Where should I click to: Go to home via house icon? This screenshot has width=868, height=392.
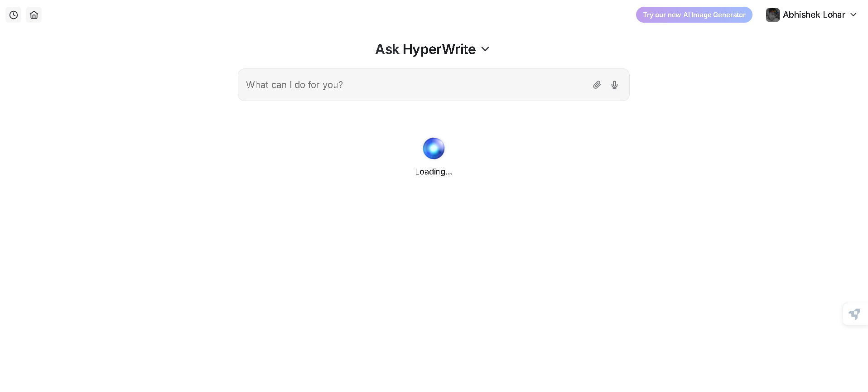[34, 15]
